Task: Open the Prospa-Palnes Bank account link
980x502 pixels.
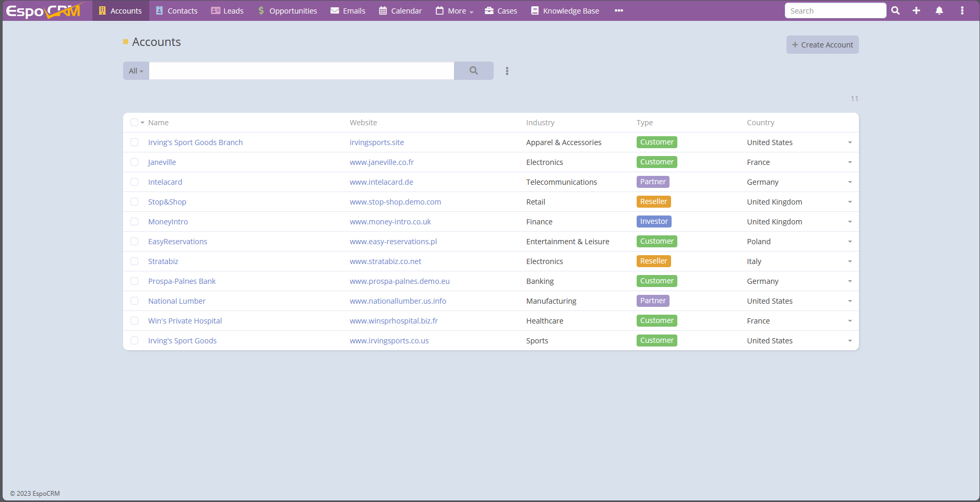Action: click(x=182, y=281)
